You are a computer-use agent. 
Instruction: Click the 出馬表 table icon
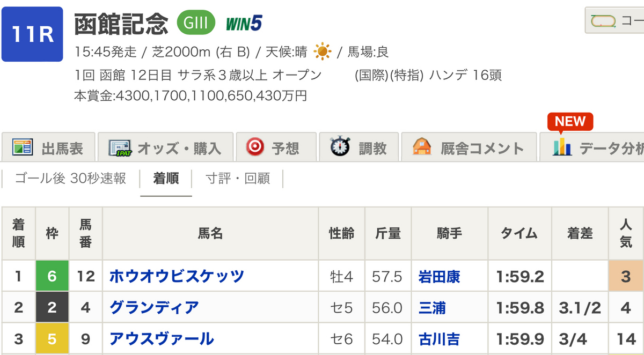[x=23, y=147]
